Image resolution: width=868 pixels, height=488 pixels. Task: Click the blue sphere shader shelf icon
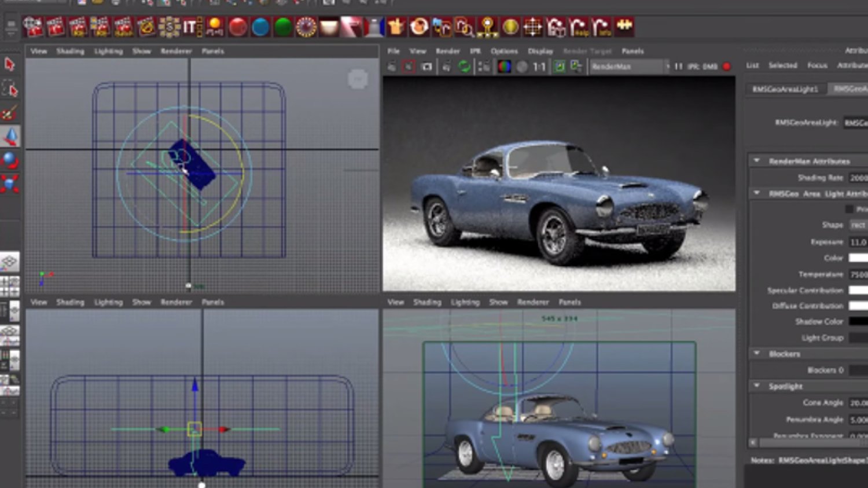point(260,27)
